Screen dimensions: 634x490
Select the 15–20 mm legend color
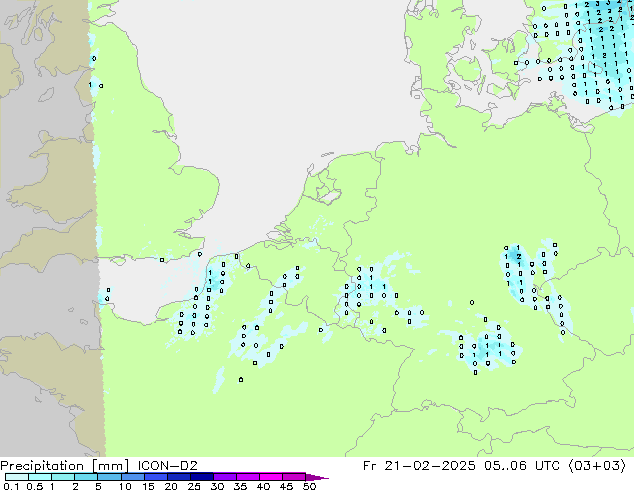155,477
